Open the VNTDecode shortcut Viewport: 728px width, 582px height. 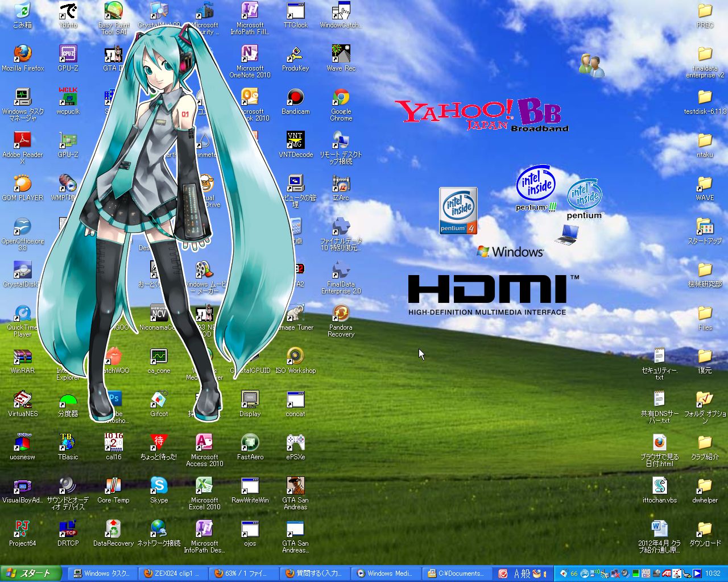[x=296, y=144]
